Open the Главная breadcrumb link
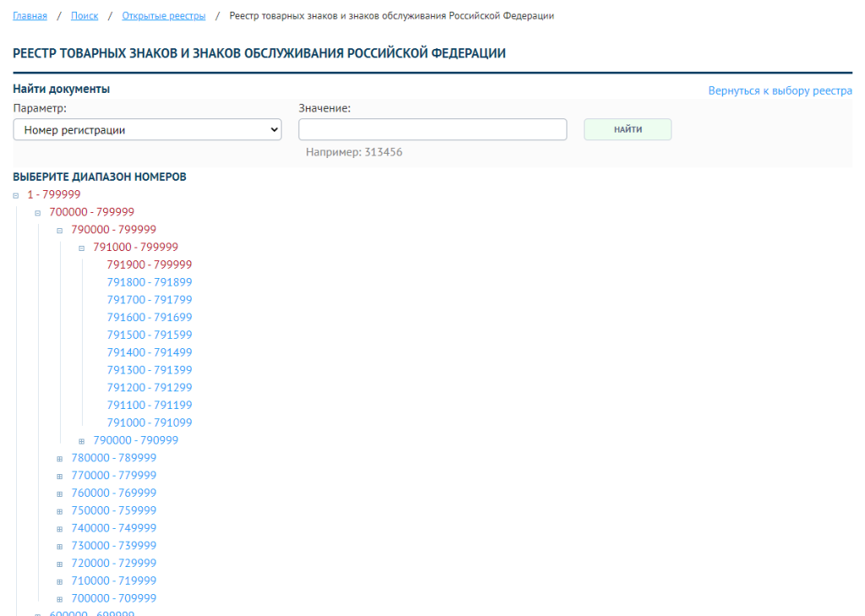 30,15
